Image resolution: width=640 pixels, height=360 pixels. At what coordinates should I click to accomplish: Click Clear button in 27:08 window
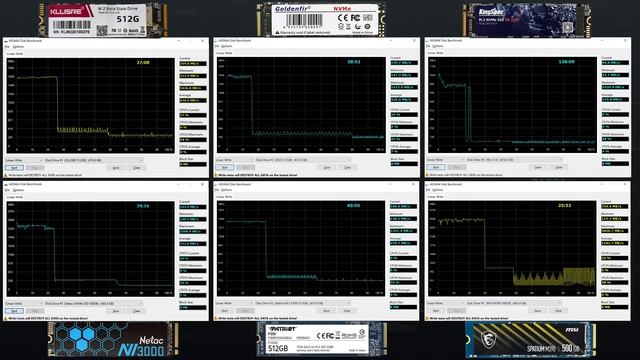pyautogui.click(x=136, y=168)
